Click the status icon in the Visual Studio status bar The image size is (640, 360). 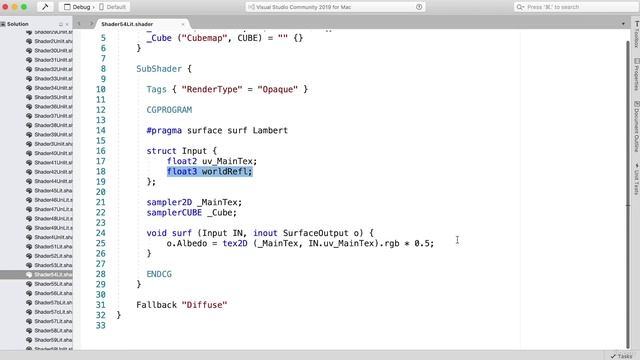pyautogui.click(x=419, y=7)
